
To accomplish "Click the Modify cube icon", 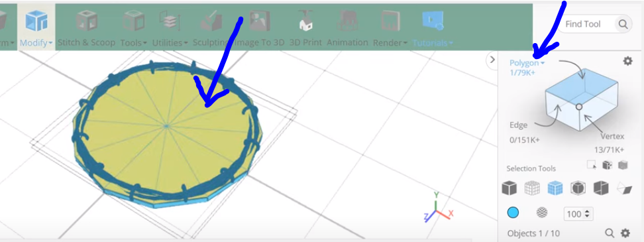I will tap(36, 21).
